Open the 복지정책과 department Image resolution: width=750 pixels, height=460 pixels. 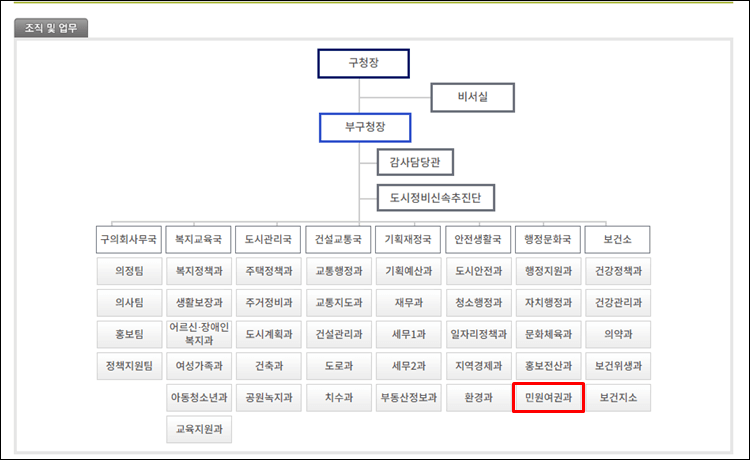click(199, 271)
